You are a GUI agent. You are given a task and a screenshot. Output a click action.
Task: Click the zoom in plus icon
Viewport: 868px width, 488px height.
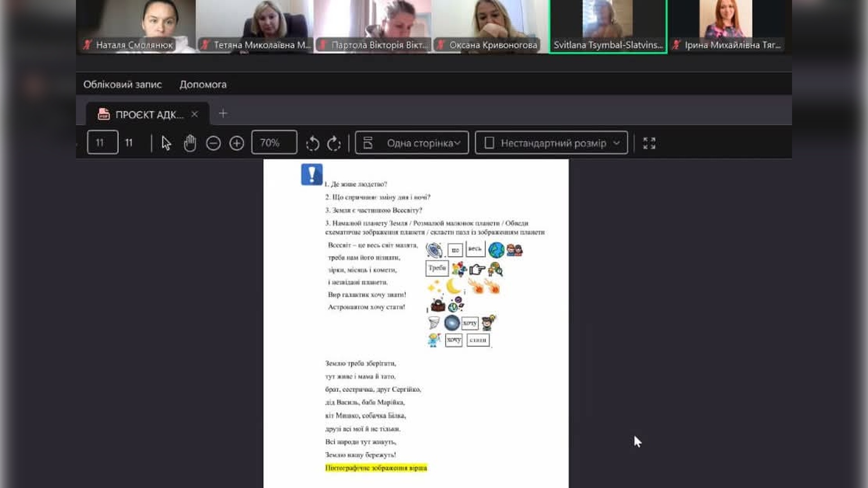tap(236, 143)
